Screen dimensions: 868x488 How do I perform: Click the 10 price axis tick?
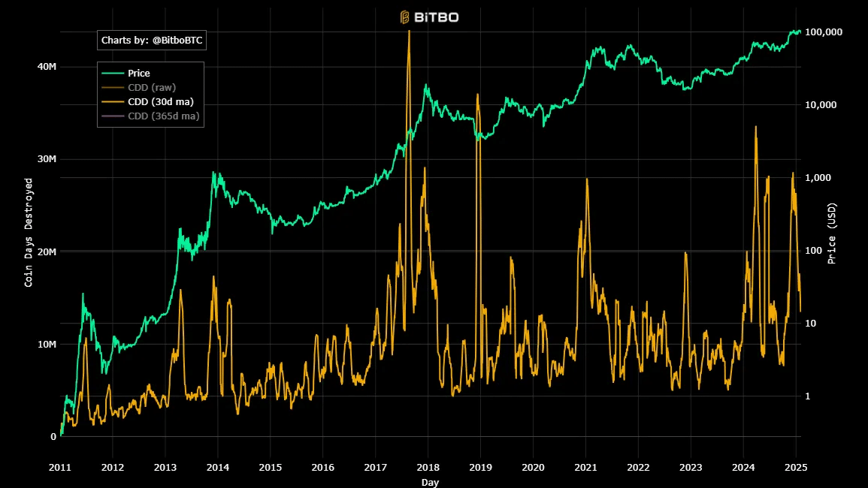(810, 323)
